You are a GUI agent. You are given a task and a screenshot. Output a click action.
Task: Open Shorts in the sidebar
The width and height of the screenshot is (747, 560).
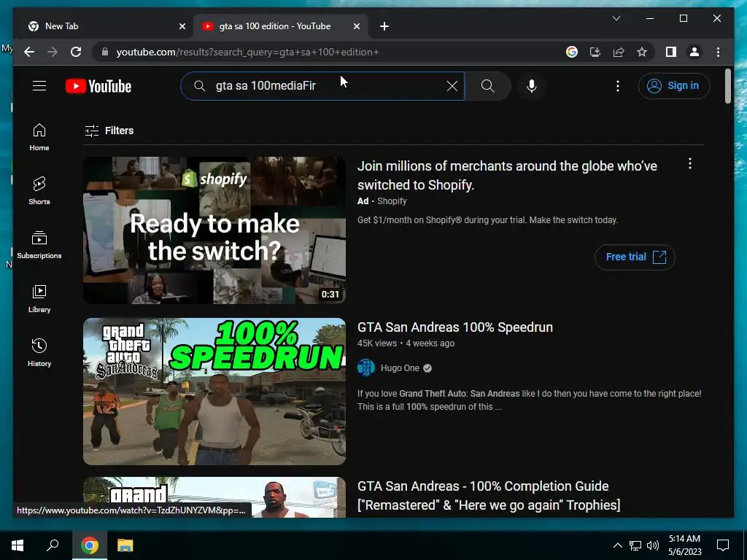click(x=39, y=191)
